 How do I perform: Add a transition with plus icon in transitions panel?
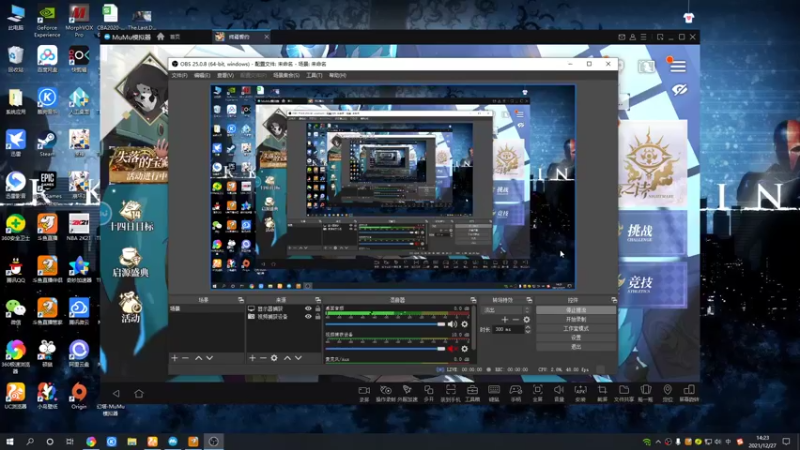pyautogui.click(x=505, y=320)
